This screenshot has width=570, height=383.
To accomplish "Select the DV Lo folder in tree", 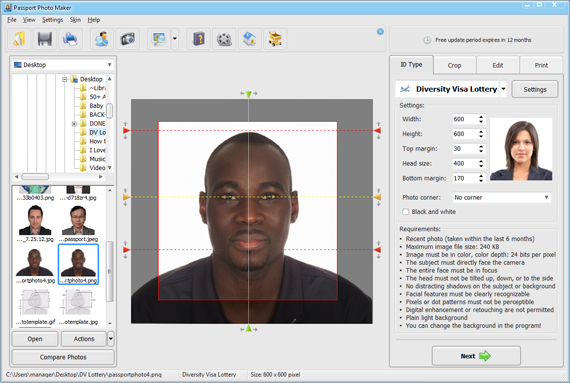I will 93,132.
